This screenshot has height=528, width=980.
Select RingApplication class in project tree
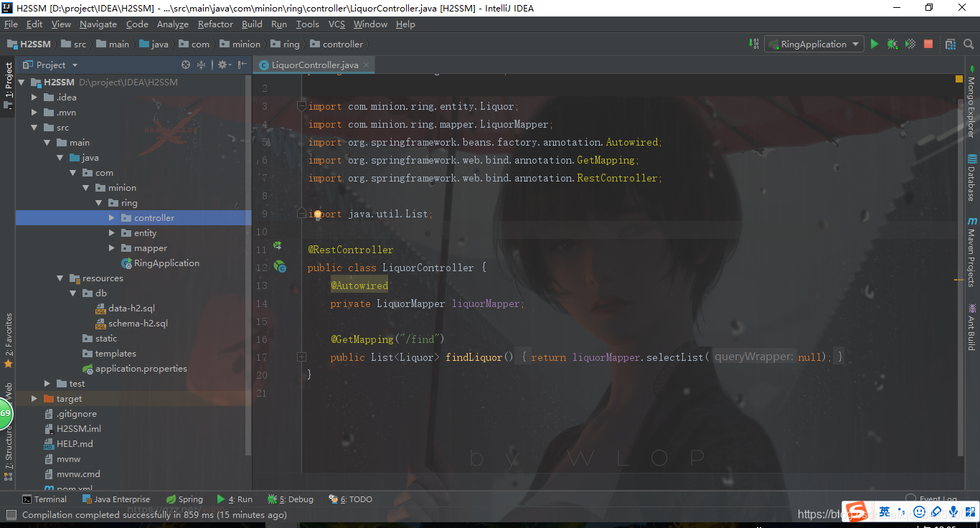pyautogui.click(x=160, y=263)
